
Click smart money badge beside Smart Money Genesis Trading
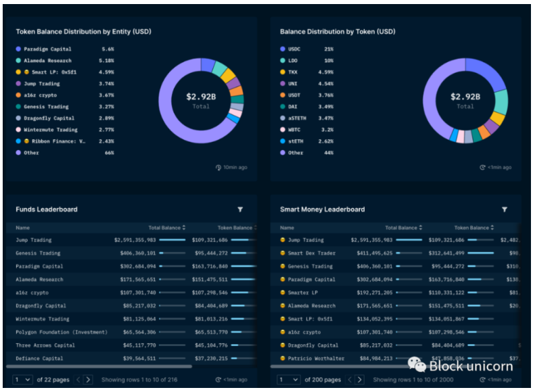coord(283,266)
